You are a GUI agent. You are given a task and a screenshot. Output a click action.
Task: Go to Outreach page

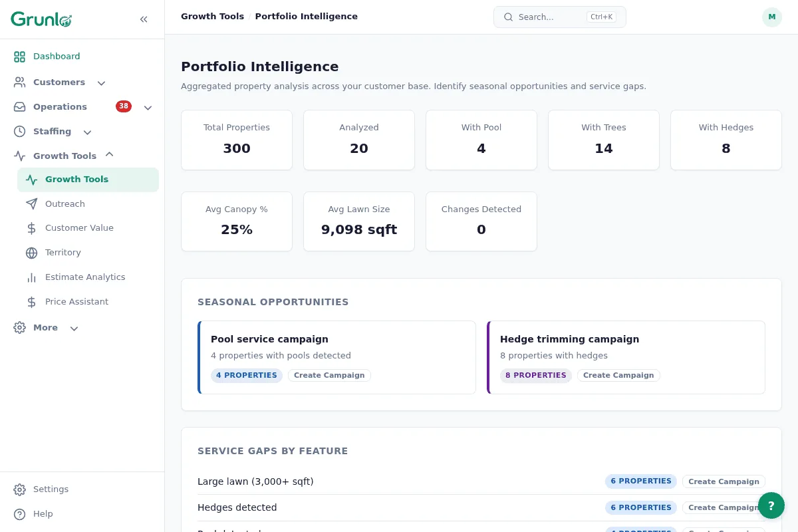click(x=88, y=204)
